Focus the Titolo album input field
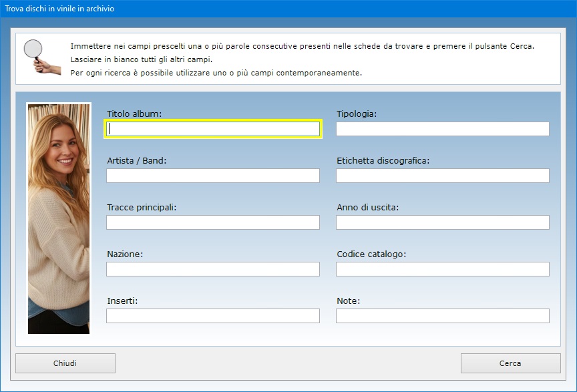577x392 pixels. pos(213,129)
